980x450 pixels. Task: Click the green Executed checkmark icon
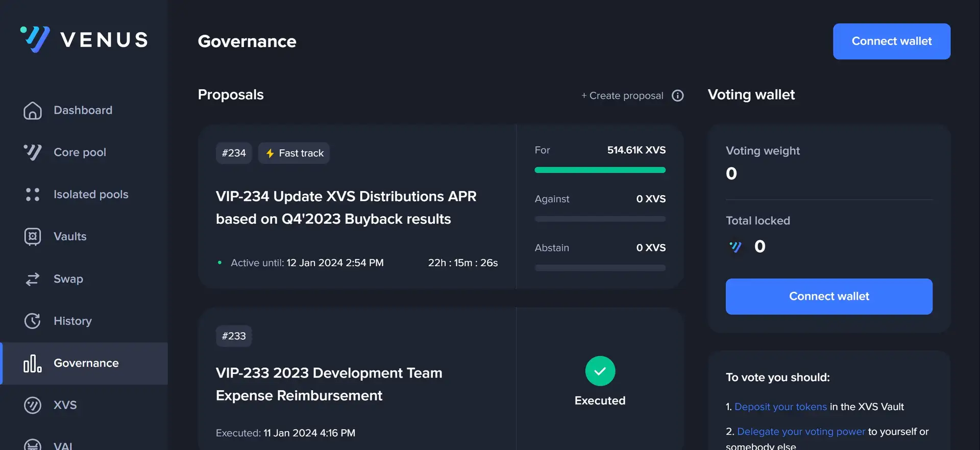[x=600, y=371]
